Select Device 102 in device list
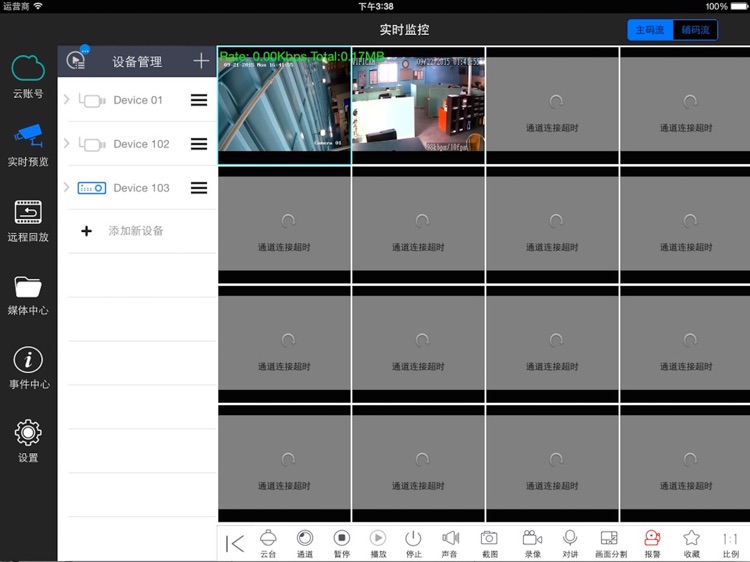Screen dimensions: 750x562 tap(138, 144)
